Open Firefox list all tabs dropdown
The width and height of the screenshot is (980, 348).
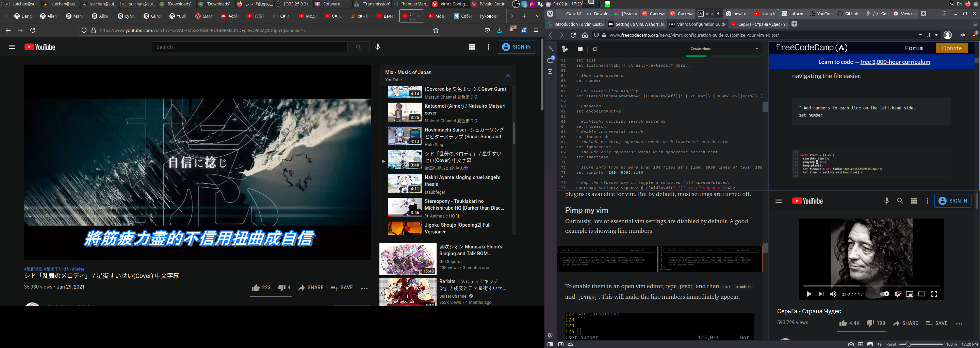click(537, 16)
